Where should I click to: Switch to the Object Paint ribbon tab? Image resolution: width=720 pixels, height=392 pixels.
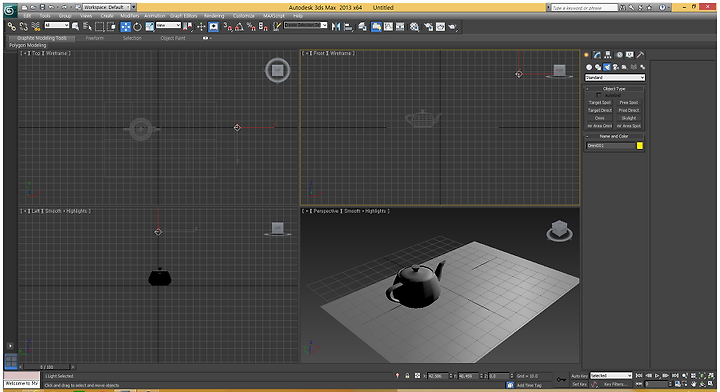173,38
